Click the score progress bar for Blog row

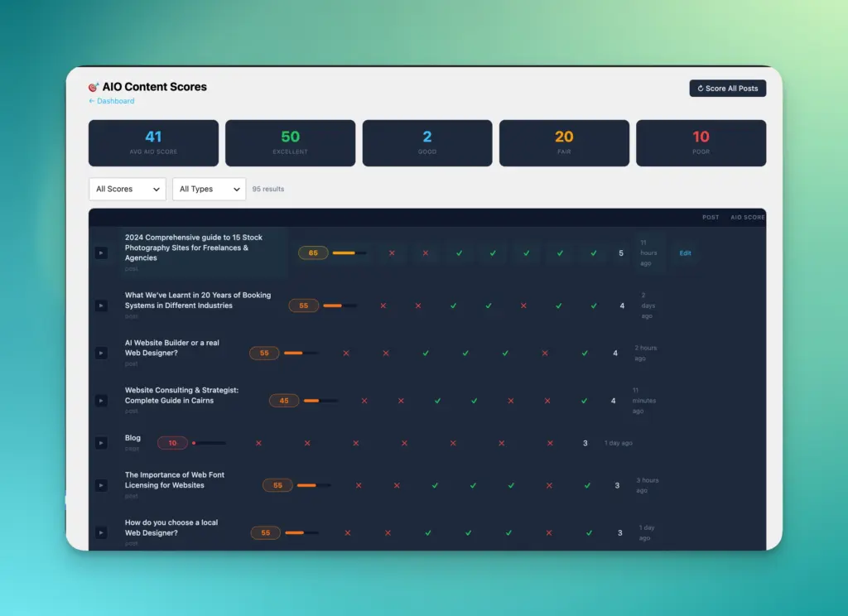click(209, 443)
